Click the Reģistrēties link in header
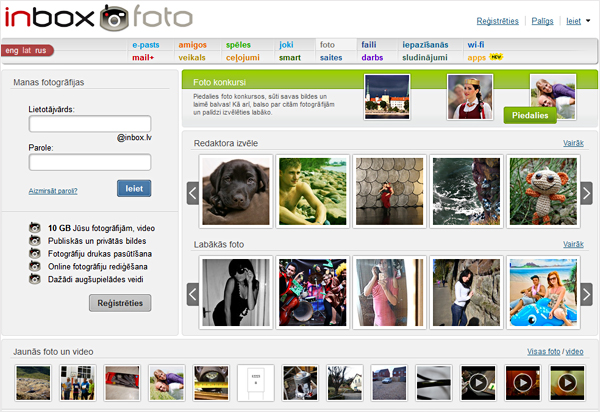 click(497, 21)
